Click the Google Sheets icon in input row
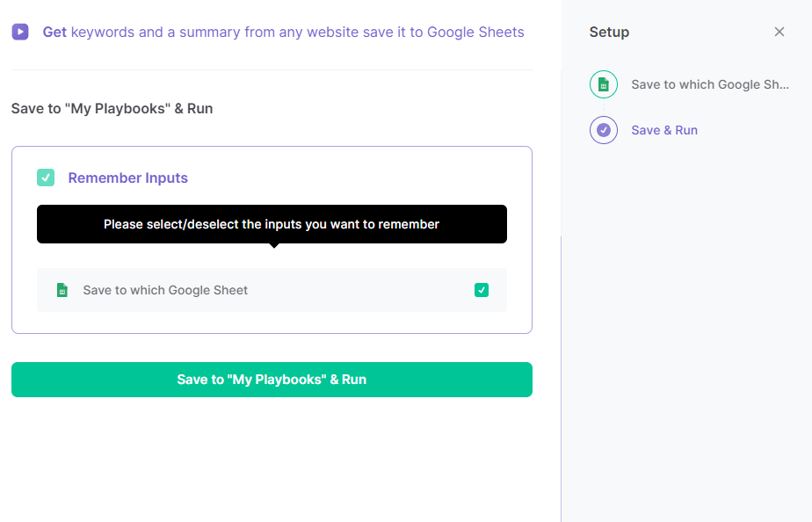812x522 pixels. [62, 290]
